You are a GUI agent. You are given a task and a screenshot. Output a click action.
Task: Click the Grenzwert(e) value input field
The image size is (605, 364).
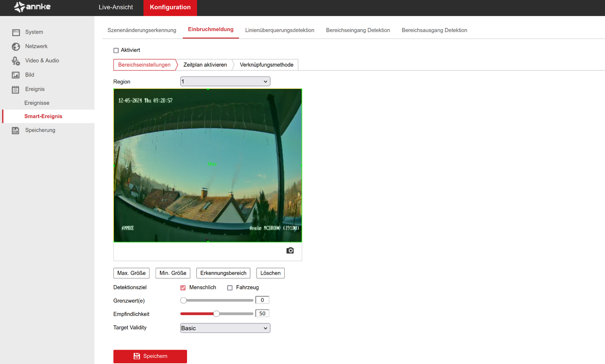pos(262,300)
